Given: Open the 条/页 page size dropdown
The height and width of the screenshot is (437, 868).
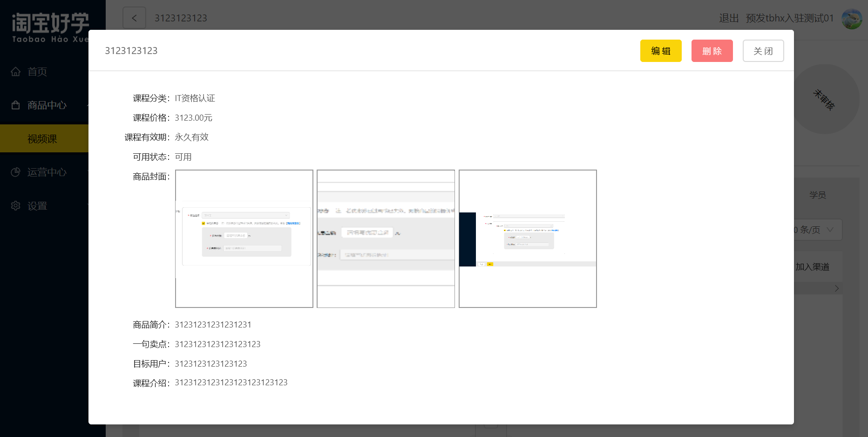Looking at the screenshot, I should [x=818, y=230].
